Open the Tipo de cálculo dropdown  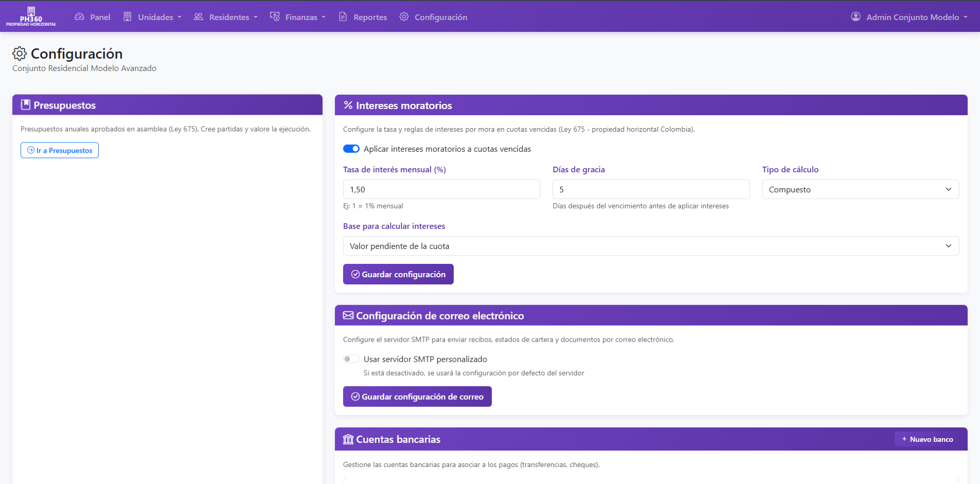coord(860,189)
